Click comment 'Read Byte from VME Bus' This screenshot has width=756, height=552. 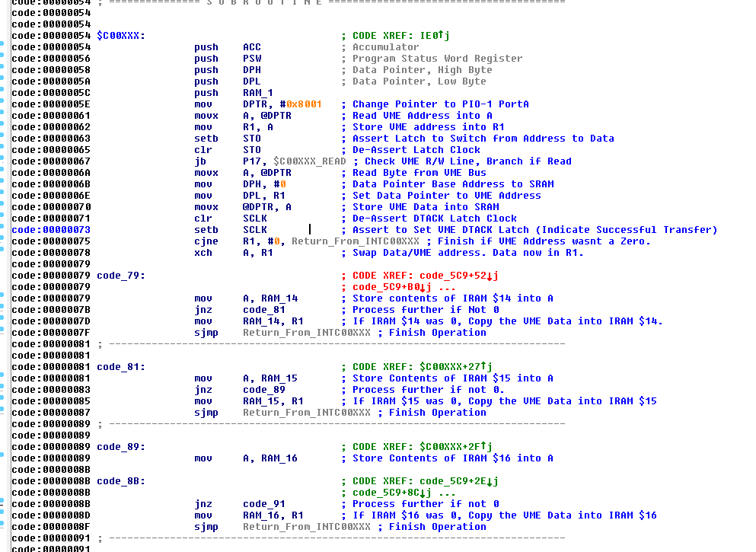click(419, 173)
